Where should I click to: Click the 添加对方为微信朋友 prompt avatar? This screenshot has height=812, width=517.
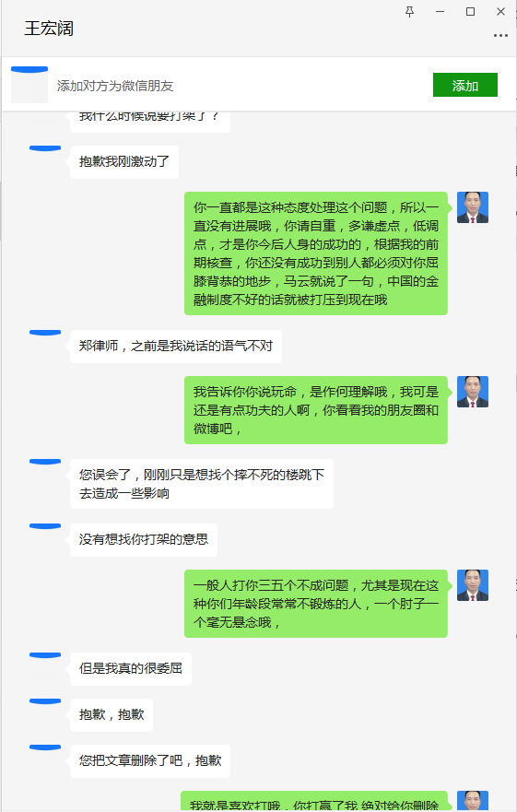29,85
